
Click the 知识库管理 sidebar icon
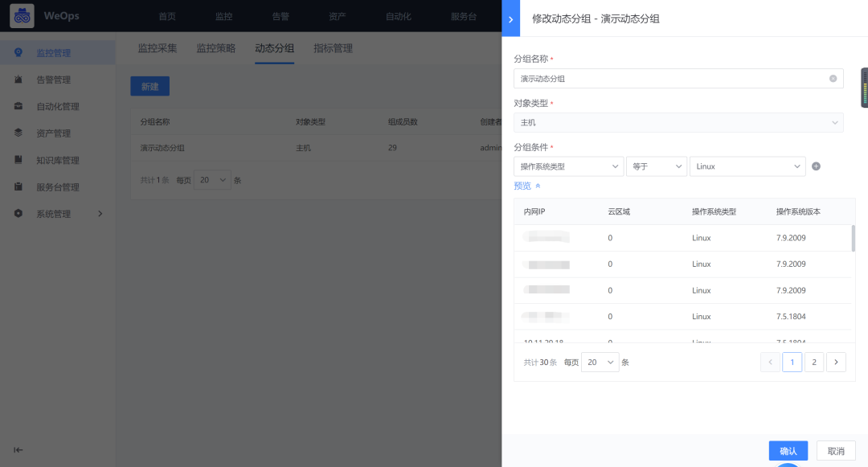(x=18, y=160)
